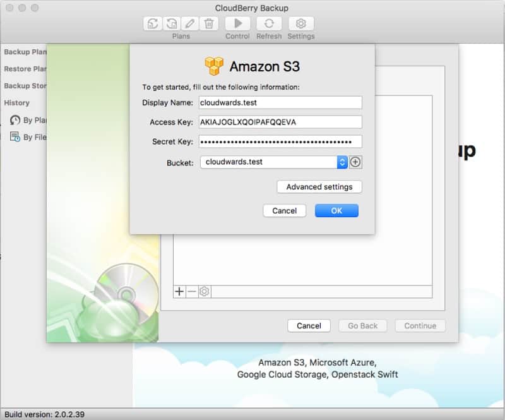This screenshot has width=505, height=420.
Task: Click the "Amazon S3, Microsoft Azure," text
Action: pos(318,363)
